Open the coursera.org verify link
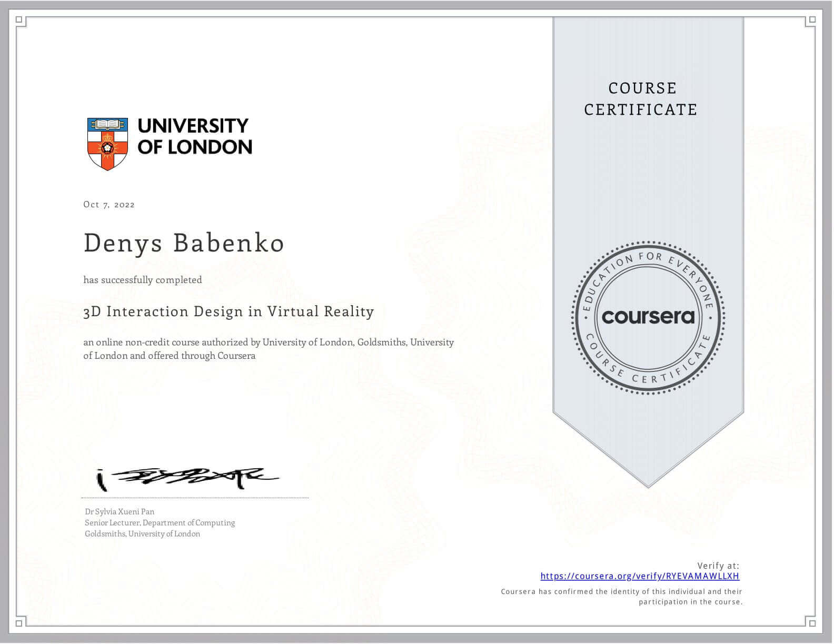The height and width of the screenshot is (644, 834). 640,576
